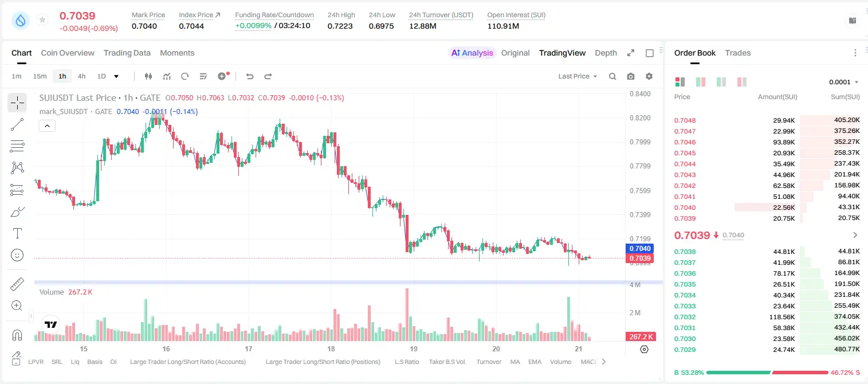Select the pink sell-only color swatch
868x384 pixels.
pos(741,82)
